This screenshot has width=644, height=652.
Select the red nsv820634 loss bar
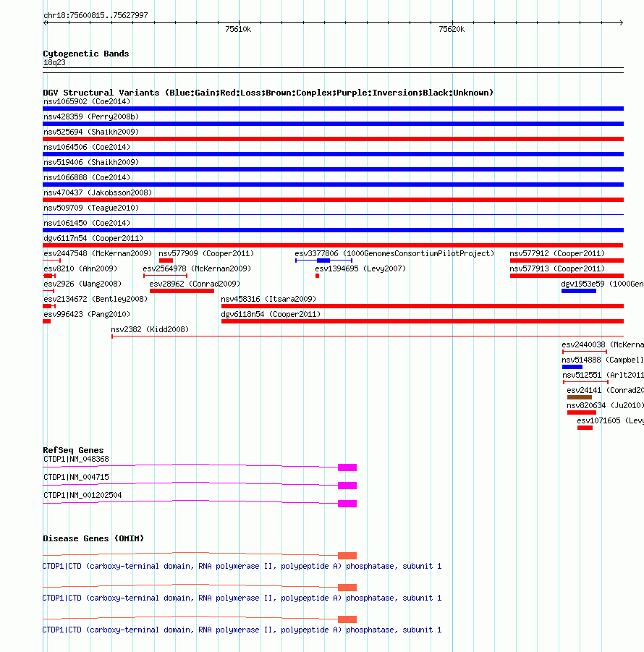(582, 412)
